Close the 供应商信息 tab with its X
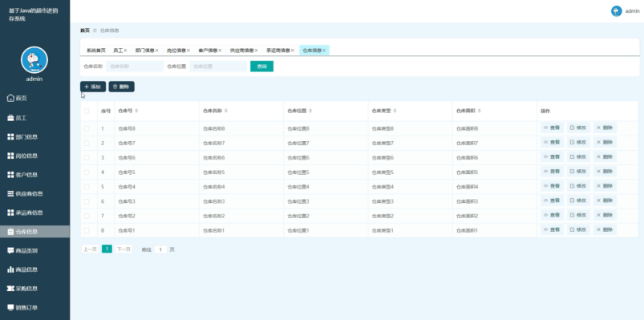The width and height of the screenshot is (644, 320). click(257, 51)
